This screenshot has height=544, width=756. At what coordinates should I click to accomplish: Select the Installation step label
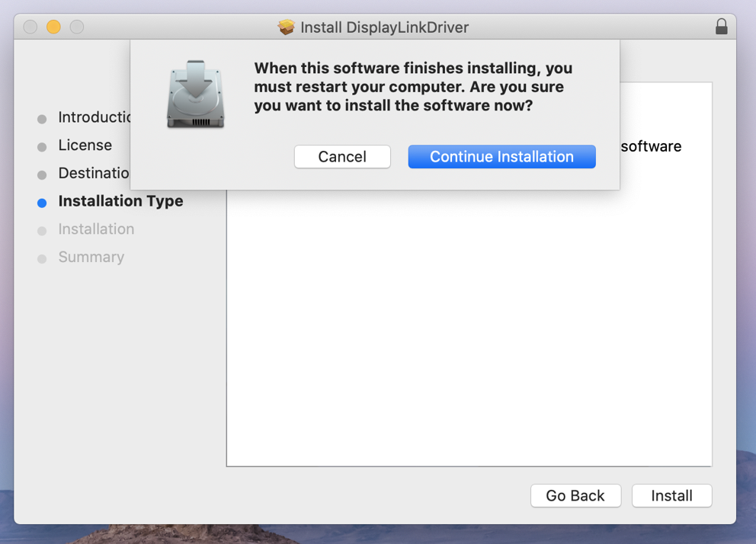(x=96, y=229)
